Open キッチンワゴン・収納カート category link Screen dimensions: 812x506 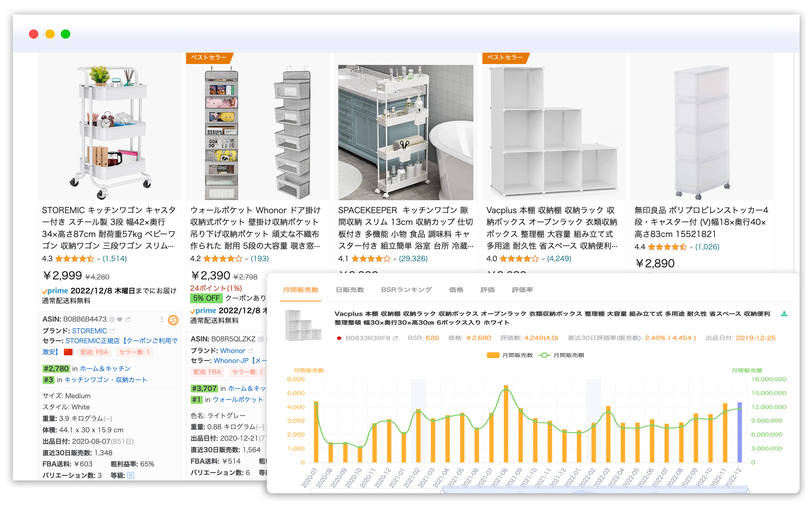pos(106,379)
